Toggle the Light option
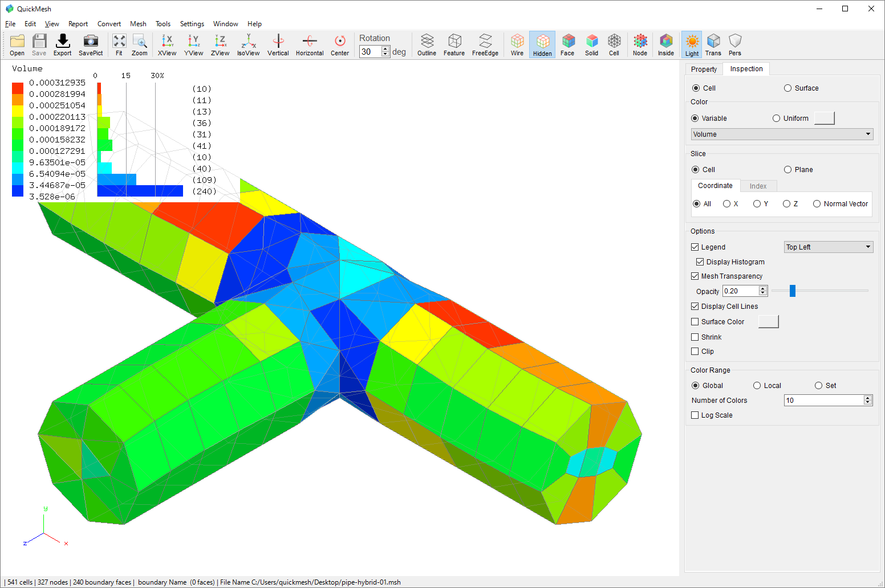 pos(692,44)
